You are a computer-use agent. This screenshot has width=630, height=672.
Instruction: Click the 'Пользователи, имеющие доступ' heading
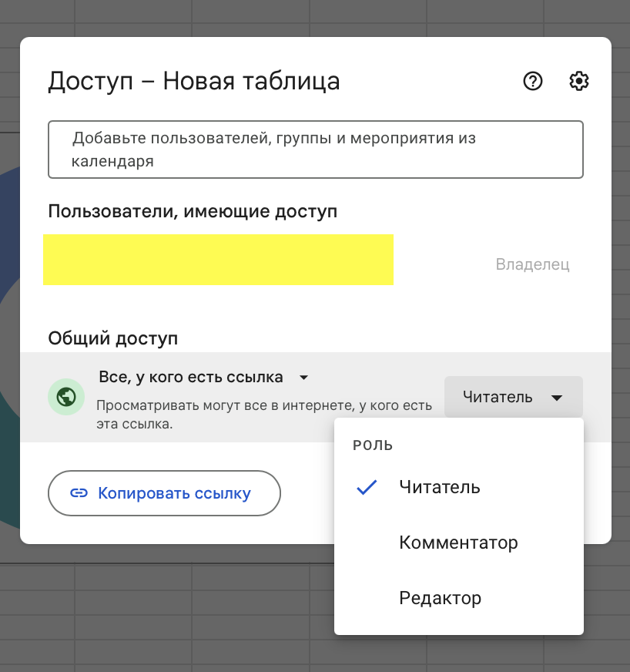(193, 212)
